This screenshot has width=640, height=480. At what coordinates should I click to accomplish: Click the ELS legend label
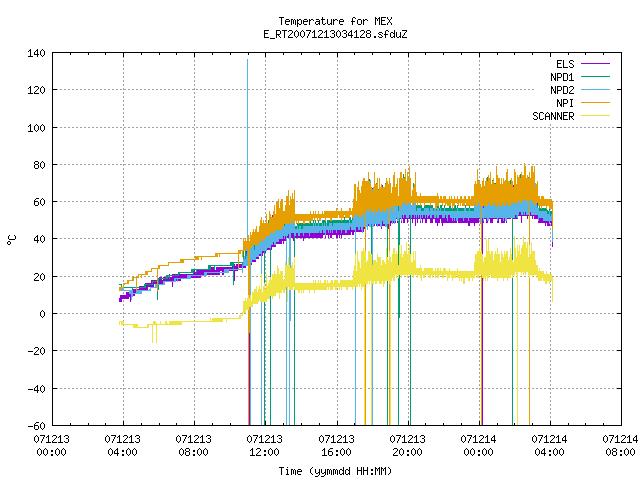(565, 64)
